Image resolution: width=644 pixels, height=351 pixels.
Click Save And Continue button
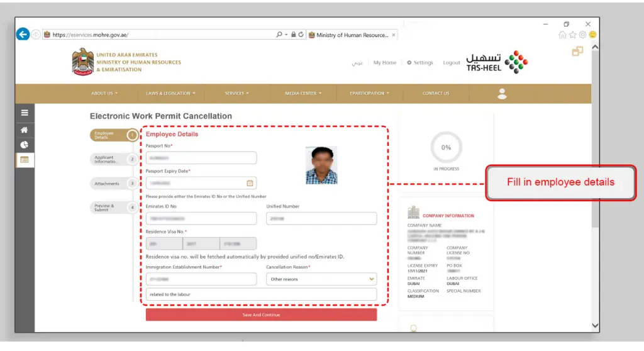261,315
